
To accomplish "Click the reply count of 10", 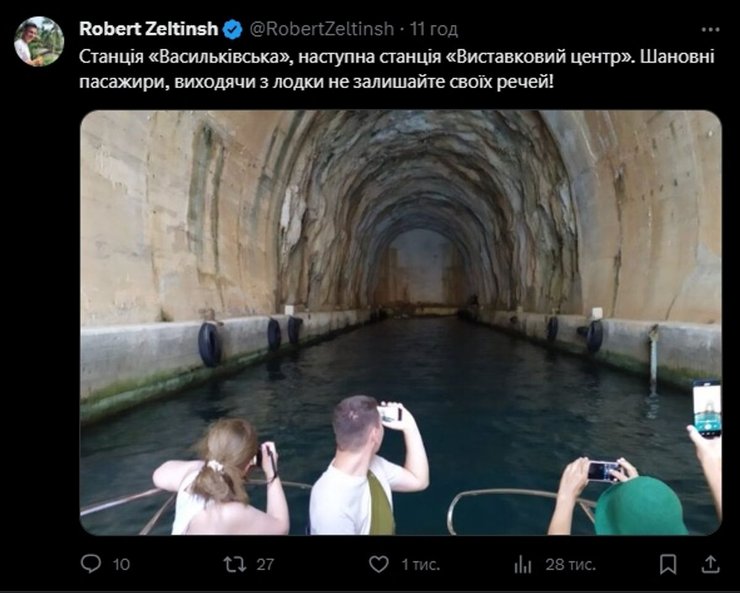I will click(121, 564).
